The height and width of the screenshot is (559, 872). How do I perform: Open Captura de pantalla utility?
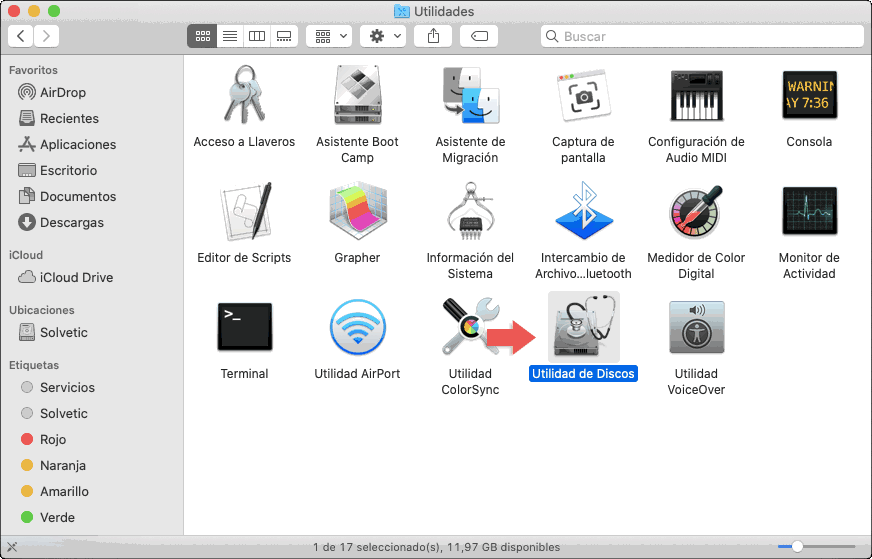583,96
